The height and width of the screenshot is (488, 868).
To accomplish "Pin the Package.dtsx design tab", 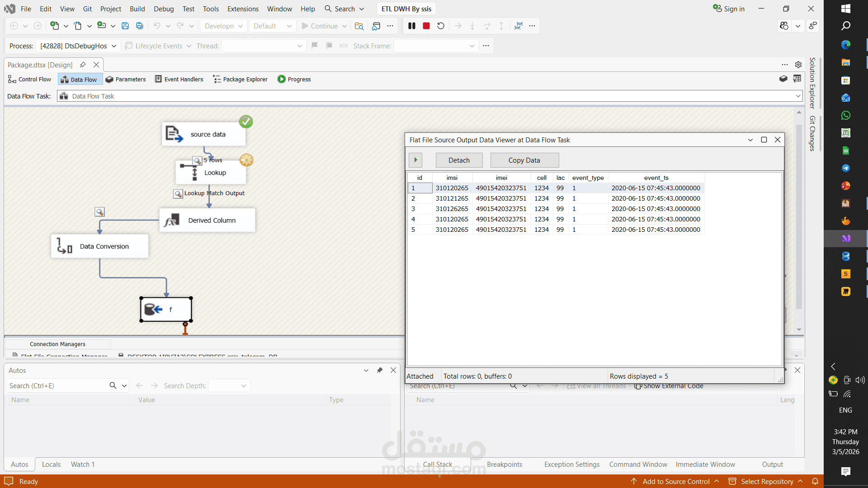I will point(83,65).
